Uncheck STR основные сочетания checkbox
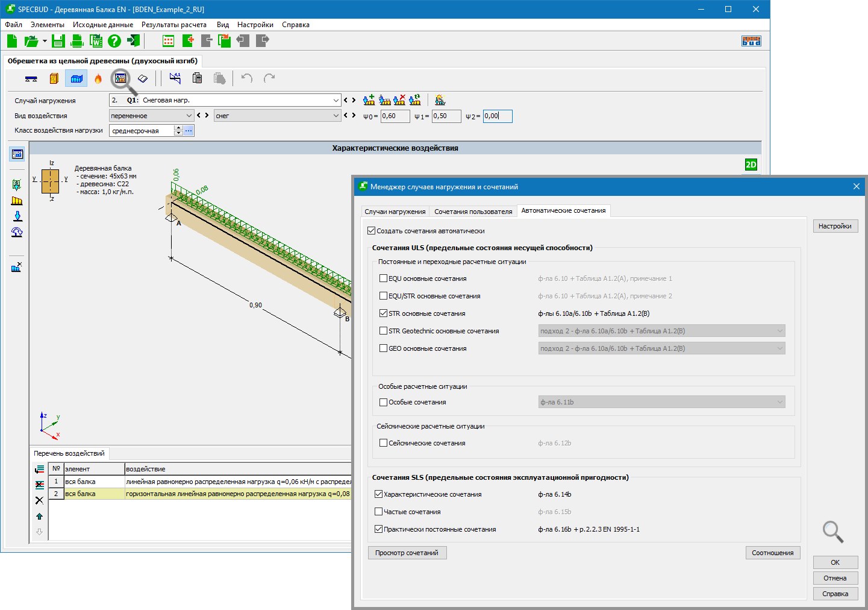The image size is (868, 610). tap(383, 313)
